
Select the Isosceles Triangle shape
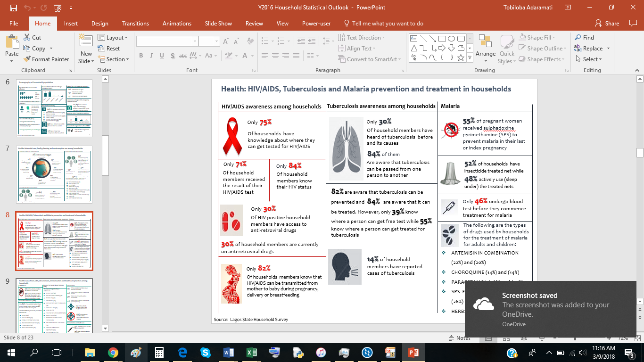tap(414, 48)
